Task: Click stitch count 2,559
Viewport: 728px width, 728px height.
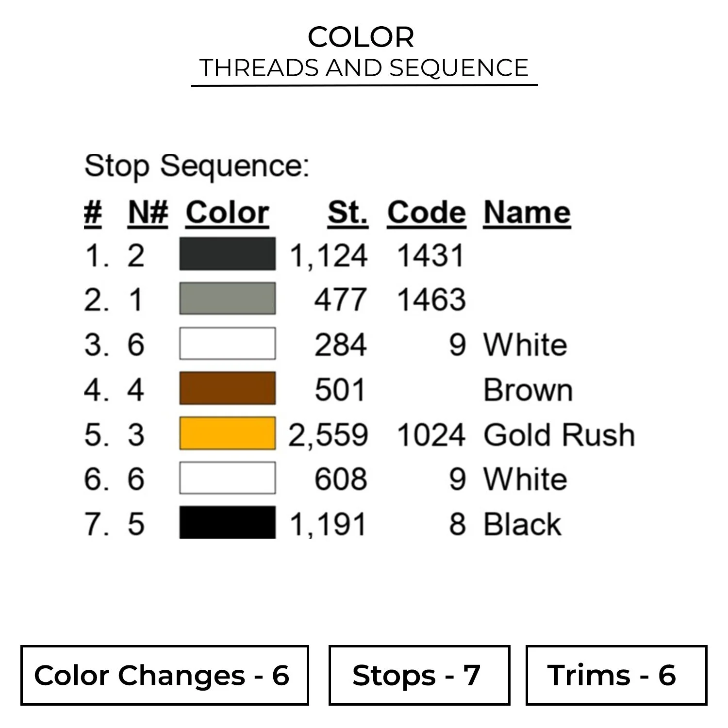Action: [329, 434]
